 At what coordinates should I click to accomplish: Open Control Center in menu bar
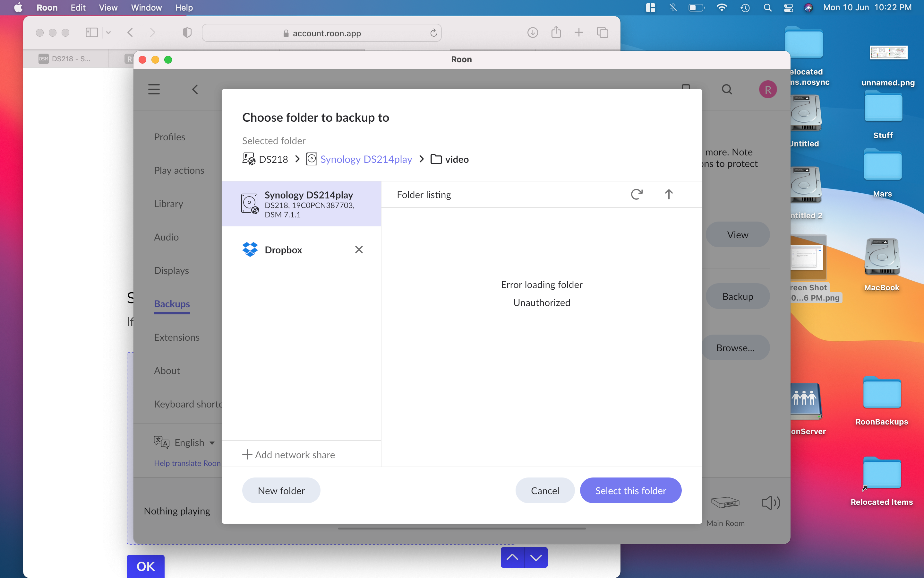click(x=788, y=8)
